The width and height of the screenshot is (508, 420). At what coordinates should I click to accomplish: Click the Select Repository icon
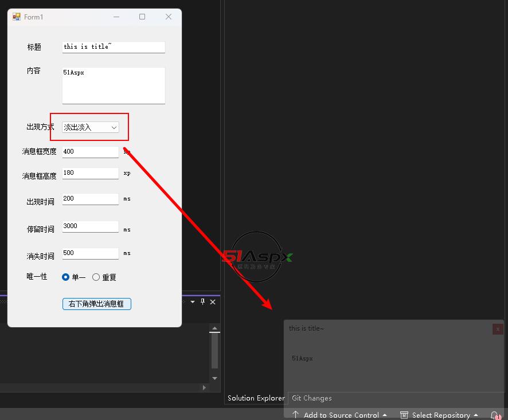(x=404, y=415)
